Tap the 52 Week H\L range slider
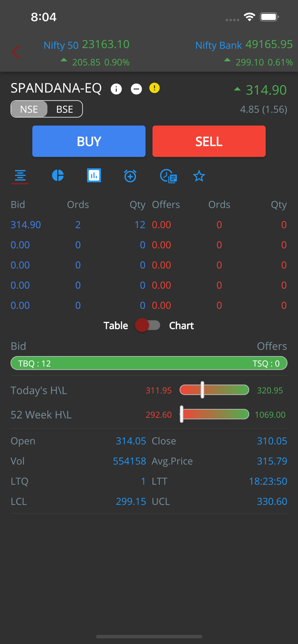298x644 pixels. 214,415
